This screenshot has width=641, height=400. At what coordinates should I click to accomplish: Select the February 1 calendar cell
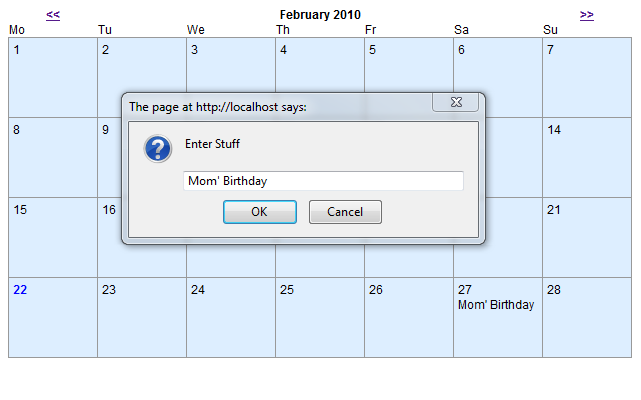coord(53,77)
